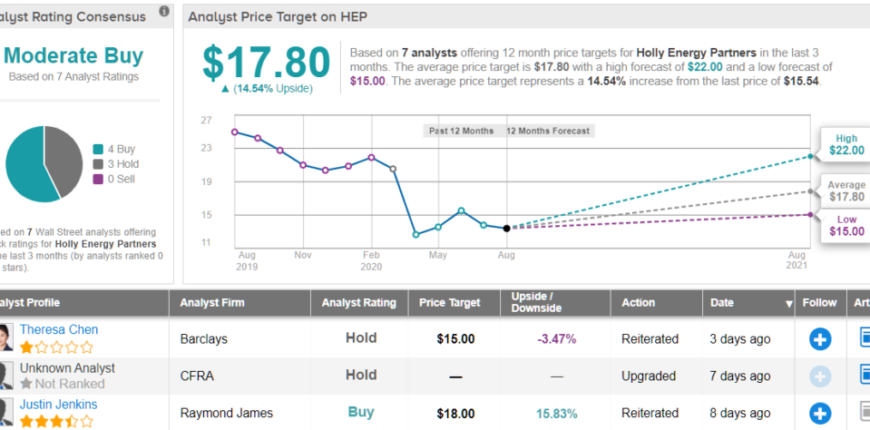Click the 3 days ago date cell

click(740, 339)
